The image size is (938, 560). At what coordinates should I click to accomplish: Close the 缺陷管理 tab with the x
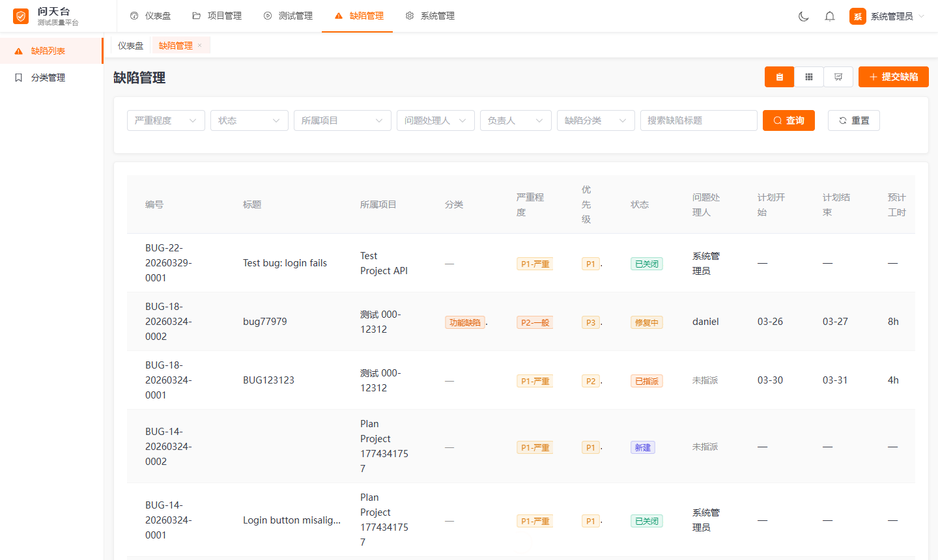click(x=200, y=45)
